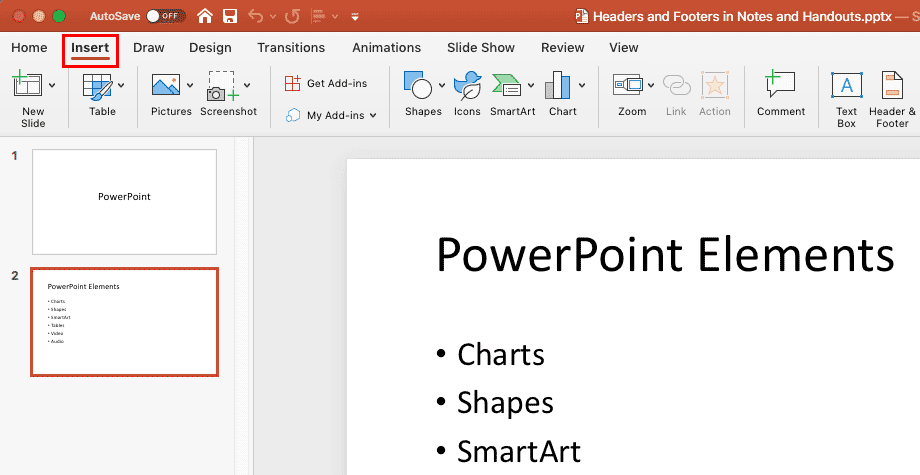
Task: Click the Header & Footer icon
Action: 892,86
